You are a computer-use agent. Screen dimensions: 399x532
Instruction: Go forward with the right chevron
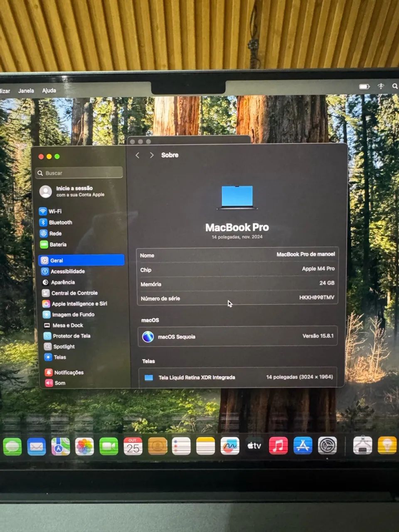click(x=152, y=155)
